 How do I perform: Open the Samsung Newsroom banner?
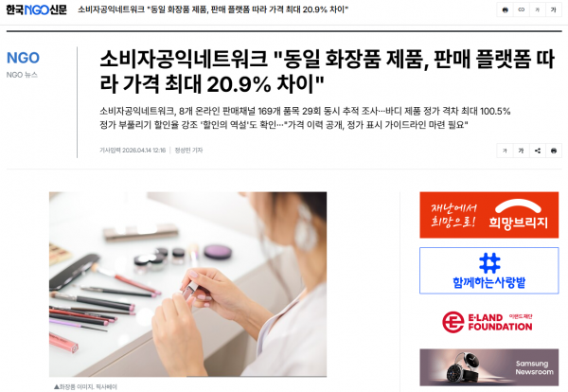[489, 367]
